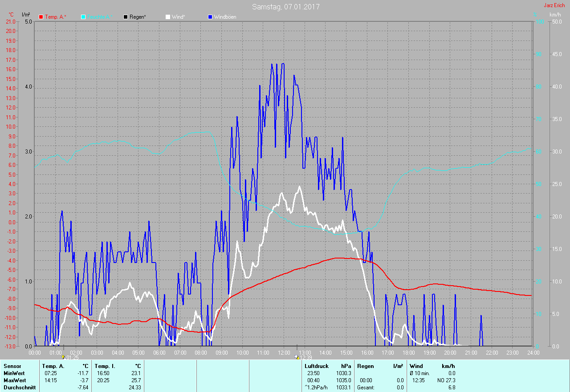Click the 'Jarz Erich' label in corner
Viewport: 570px width, 392px height.
pyautogui.click(x=554, y=5)
